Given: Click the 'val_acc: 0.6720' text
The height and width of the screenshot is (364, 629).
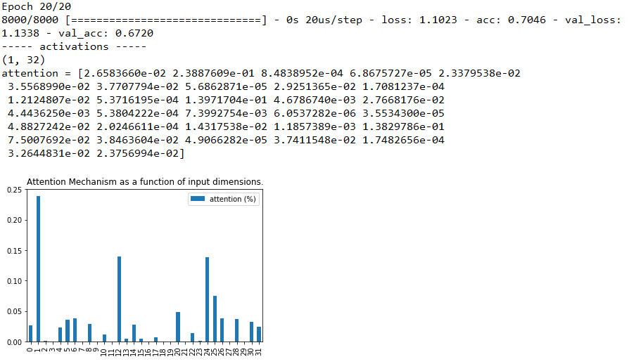Looking at the screenshot, I should 106,33.
